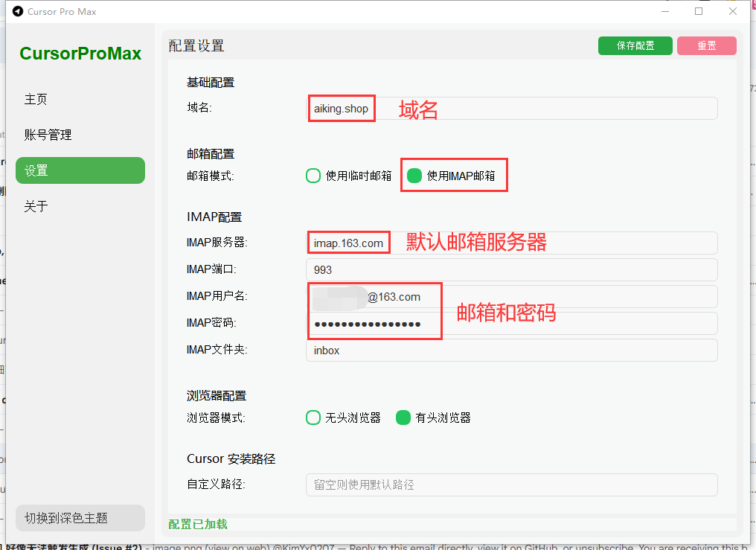Click the 自定义路径 input field
This screenshot has height=550, width=756.
[x=511, y=485]
